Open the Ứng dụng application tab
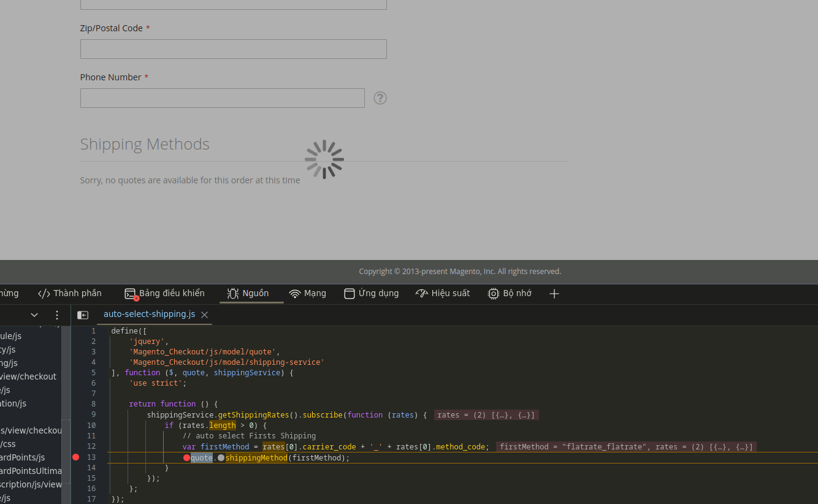 pyautogui.click(x=371, y=294)
